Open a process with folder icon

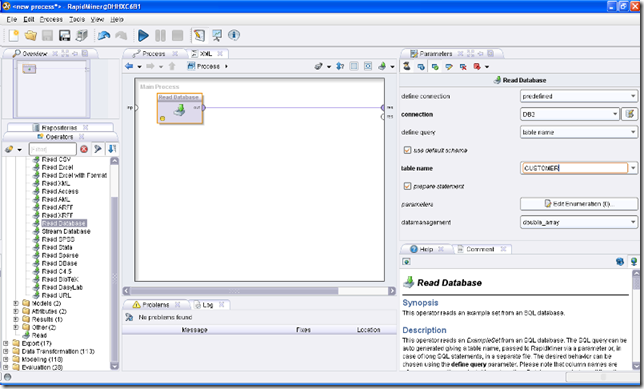click(30, 36)
